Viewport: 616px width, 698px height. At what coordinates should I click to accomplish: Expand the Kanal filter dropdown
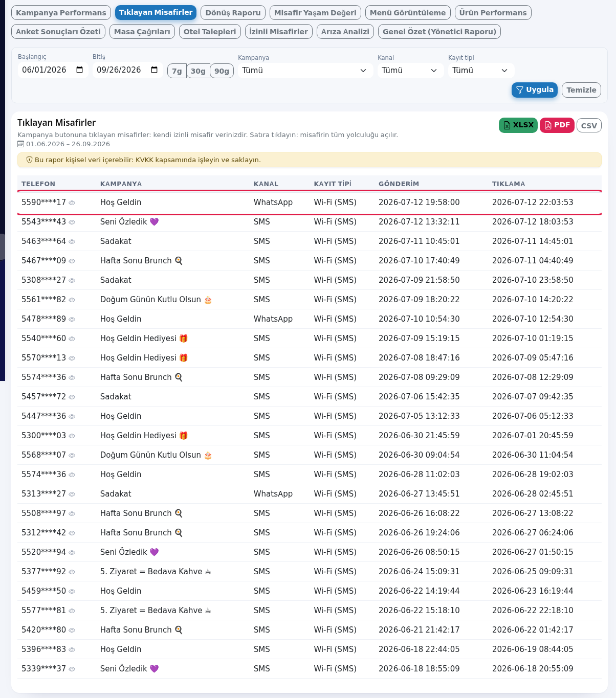tap(410, 71)
